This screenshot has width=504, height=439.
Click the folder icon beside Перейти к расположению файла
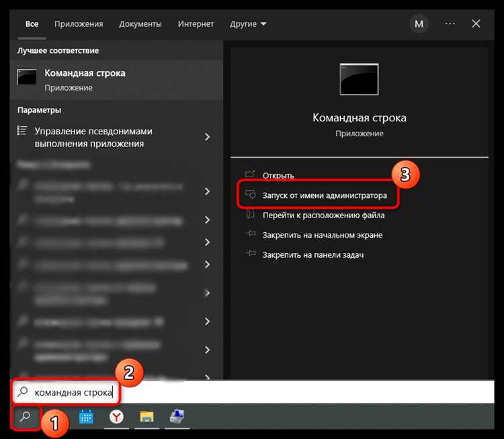coord(251,214)
